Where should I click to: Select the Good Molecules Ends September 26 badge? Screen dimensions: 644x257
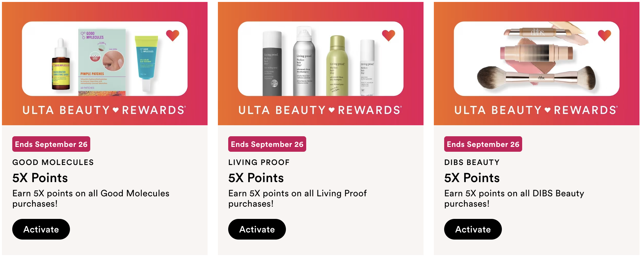(x=51, y=144)
